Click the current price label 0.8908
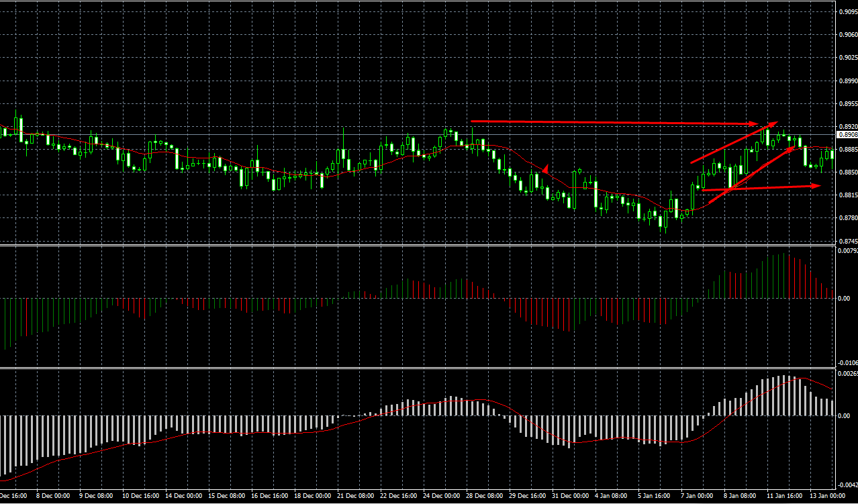Image resolution: width=858 pixels, height=504 pixels. pyautogui.click(x=847, y=134)
